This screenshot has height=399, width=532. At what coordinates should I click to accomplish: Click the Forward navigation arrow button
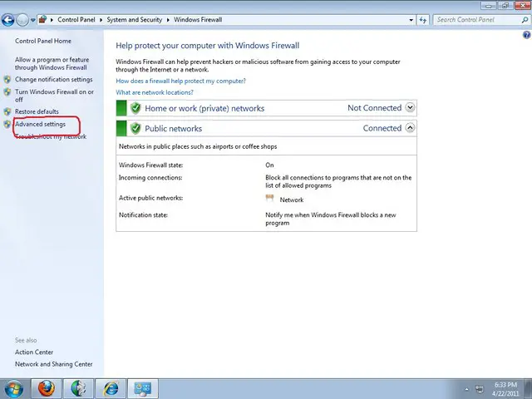22,20
